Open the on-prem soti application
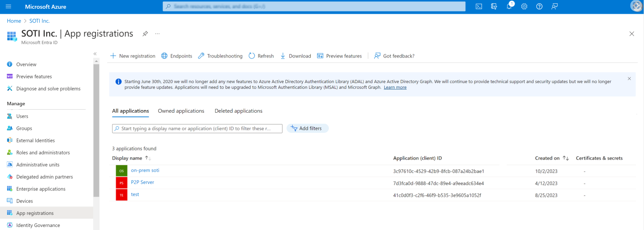644x230 pixels. pyautogui.click(x=145, y=170)
